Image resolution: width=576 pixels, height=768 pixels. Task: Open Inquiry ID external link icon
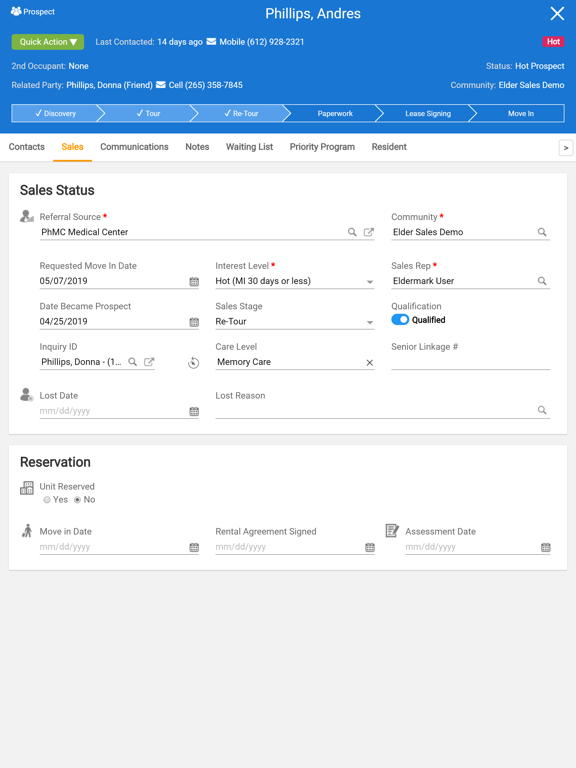(x=149, y=362)
